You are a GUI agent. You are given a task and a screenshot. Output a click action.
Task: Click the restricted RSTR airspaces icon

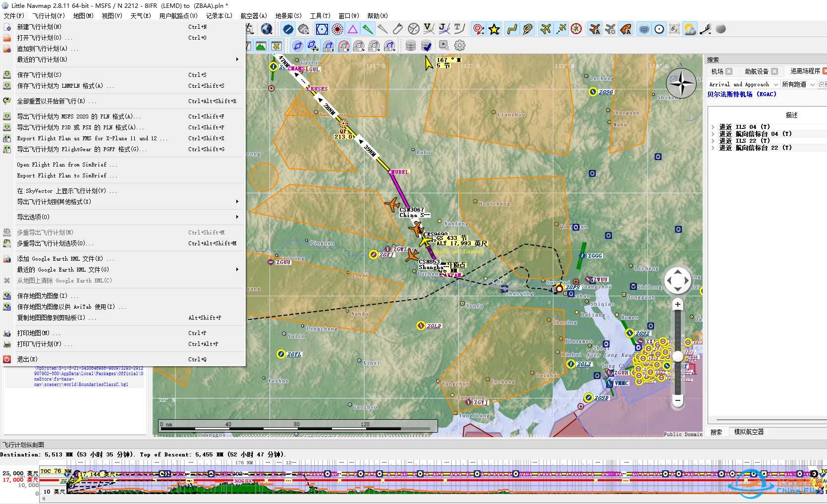343,46
